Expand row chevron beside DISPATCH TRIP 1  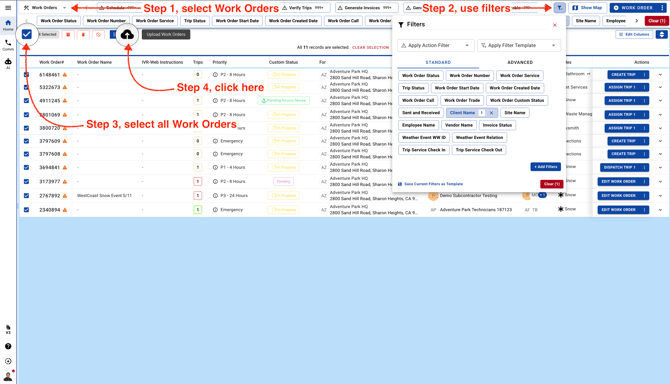[660, 167]
